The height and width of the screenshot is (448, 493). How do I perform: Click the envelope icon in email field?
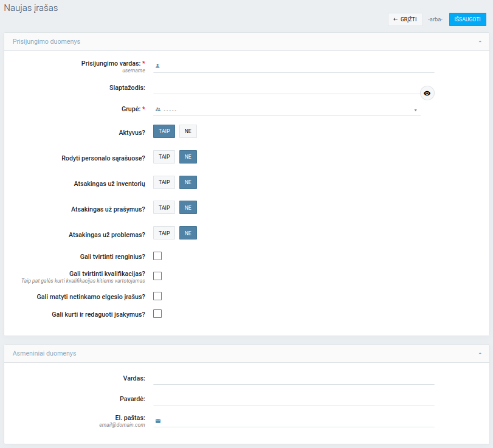[x=157, y=421]
